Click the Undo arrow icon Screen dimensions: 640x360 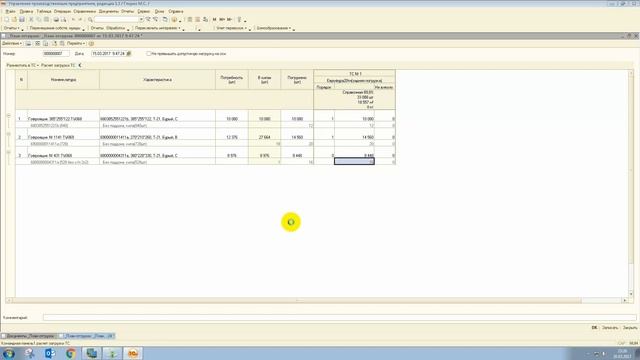73,20
